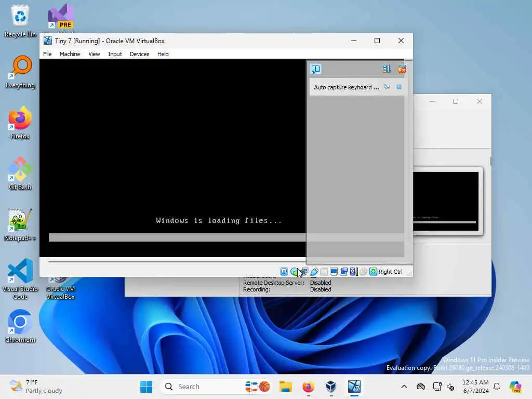Click the recording indicator with overlapping blue squares

[x=344, y=271]
